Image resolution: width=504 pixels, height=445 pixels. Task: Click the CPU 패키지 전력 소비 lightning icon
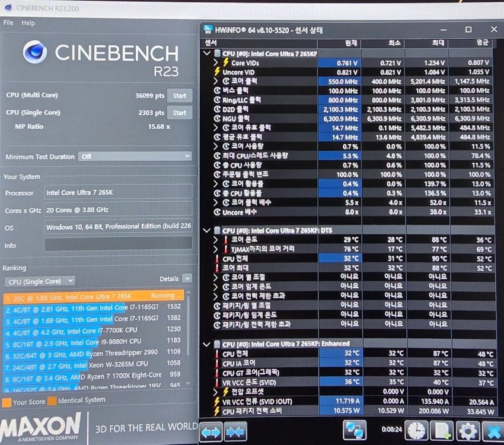point(217,411)
